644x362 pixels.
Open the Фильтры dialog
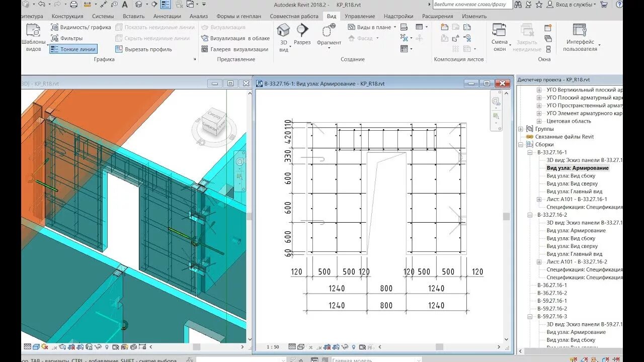click(x=66, y=38)
